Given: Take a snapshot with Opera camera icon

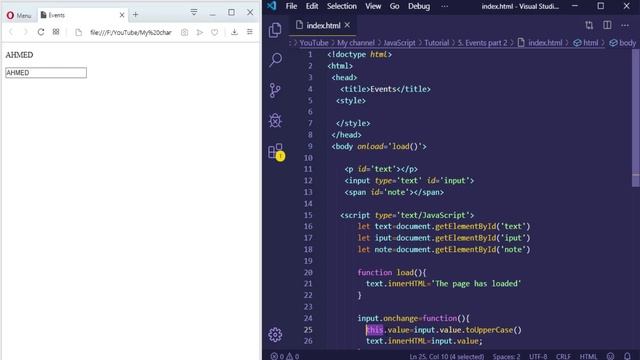Looking at the screenshot, I should point(184,32).
